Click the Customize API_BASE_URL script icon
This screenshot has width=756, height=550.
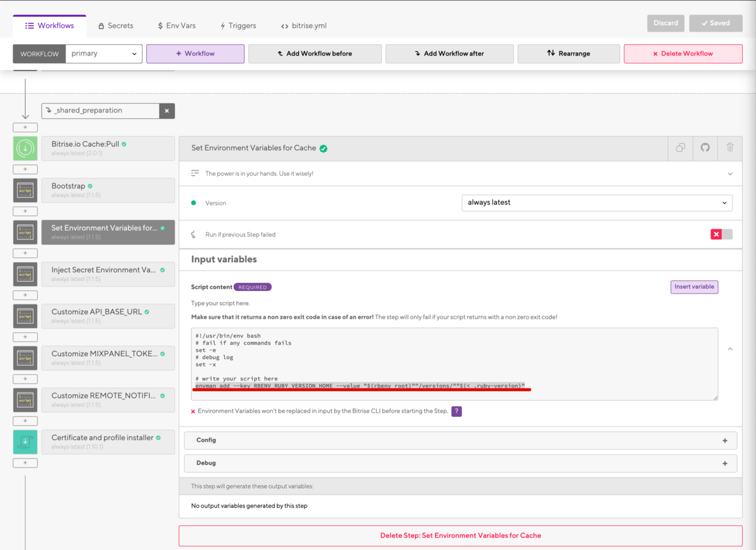click(25, 316)
